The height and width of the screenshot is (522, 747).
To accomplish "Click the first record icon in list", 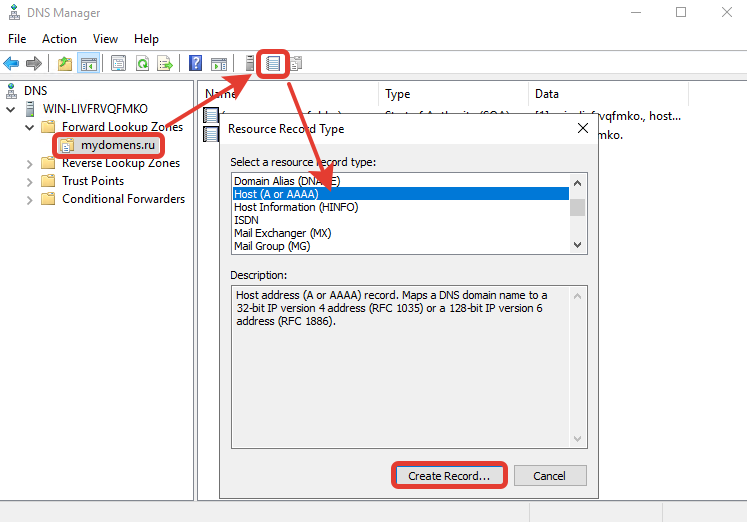I will point(211,115).
